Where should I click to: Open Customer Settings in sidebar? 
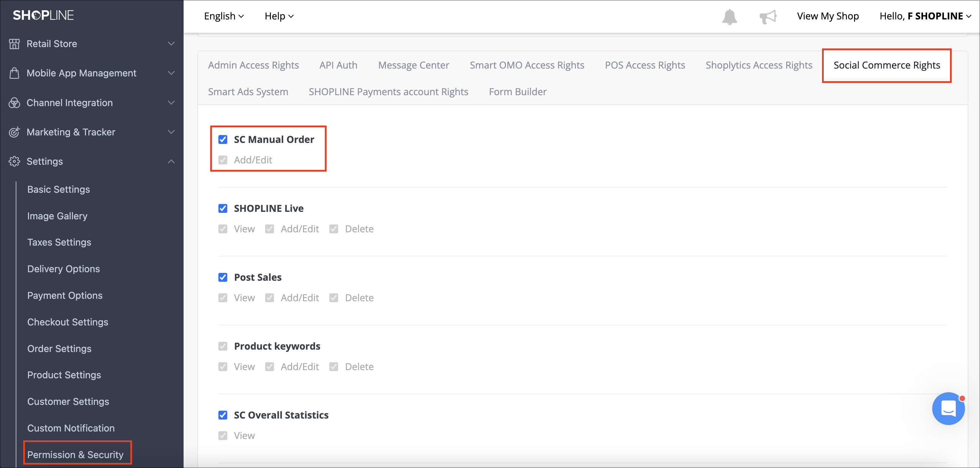[68, 401]
